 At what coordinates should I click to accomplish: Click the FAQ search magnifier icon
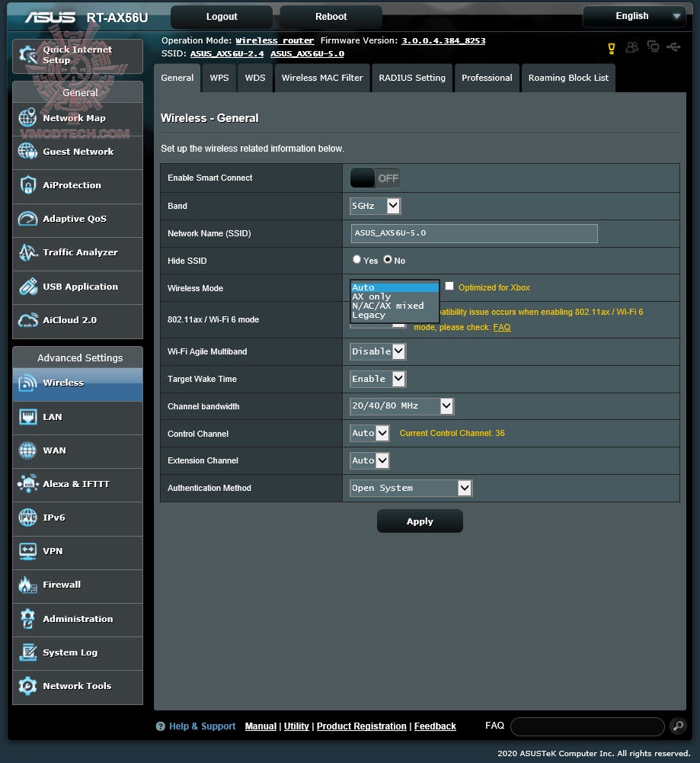pyautogui.click(x=678, y=726)
